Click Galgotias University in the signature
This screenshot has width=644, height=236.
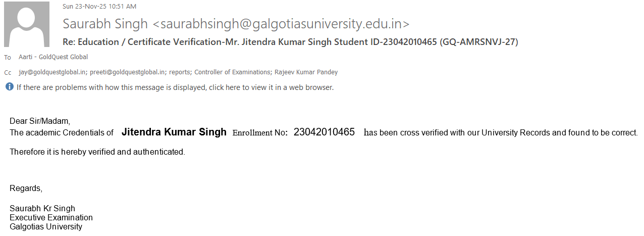46,226
